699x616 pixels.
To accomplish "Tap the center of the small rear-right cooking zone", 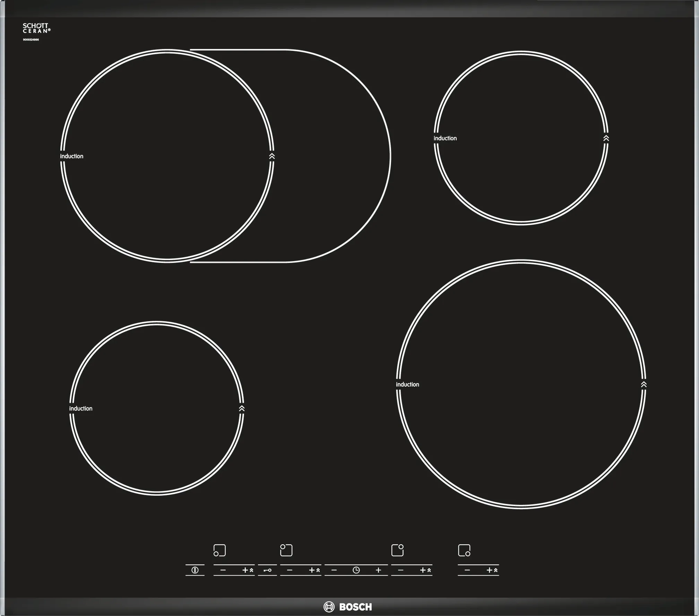I will click(521, 138).
